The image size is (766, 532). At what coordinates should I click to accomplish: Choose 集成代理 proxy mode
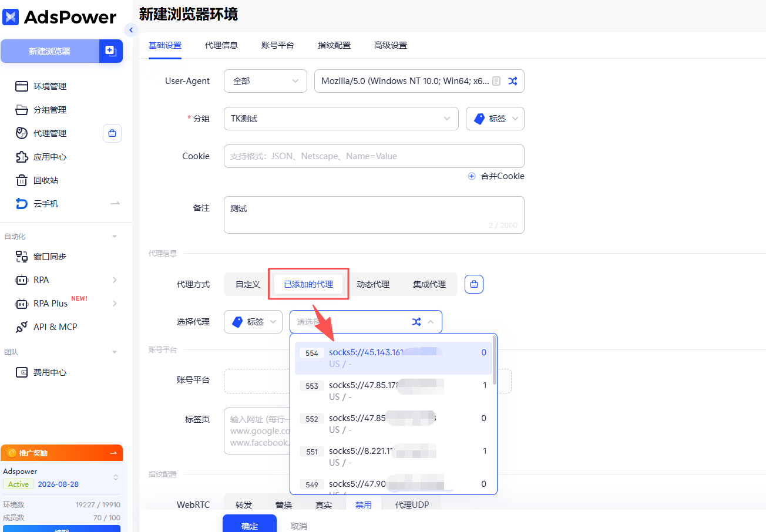coord(429,284)
